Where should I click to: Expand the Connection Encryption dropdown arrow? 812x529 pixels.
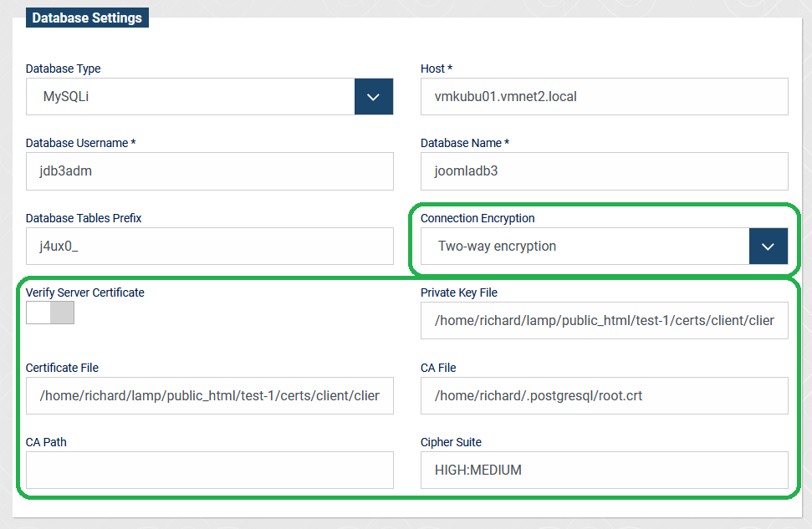768,247
